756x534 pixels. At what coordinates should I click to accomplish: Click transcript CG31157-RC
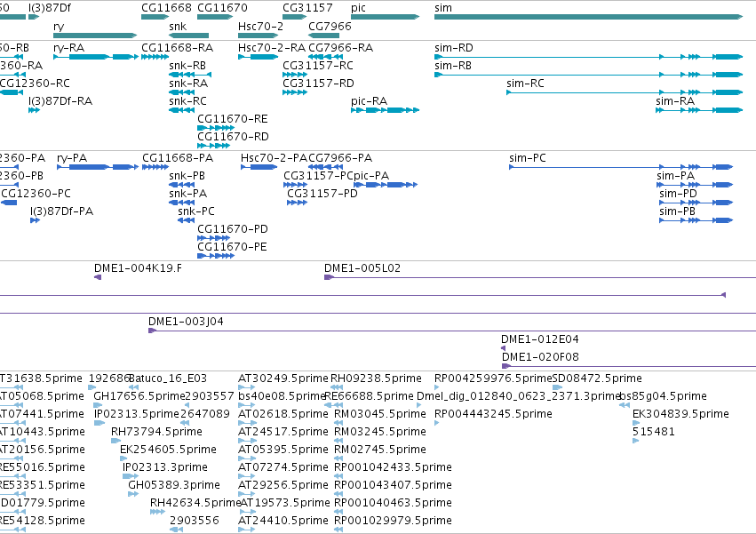coord(295,75)
